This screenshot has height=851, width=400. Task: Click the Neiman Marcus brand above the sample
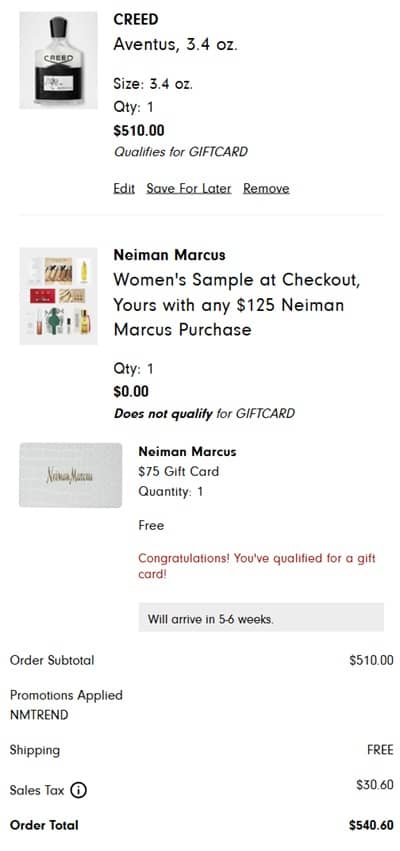pyautogui.click(x=169, y=255)
